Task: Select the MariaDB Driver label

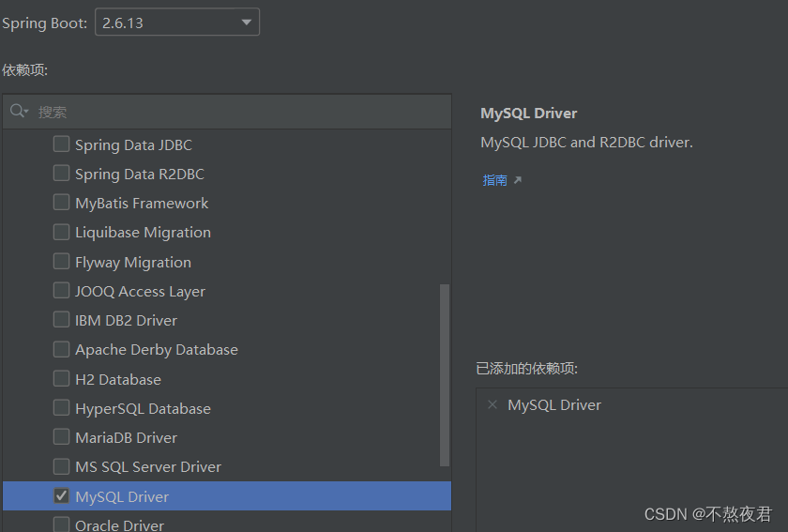Action: [126, 438]
